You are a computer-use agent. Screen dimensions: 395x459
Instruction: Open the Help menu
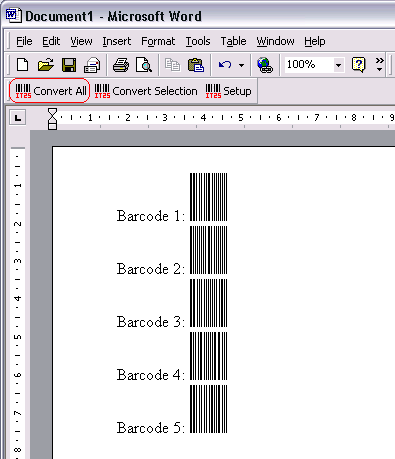pyautogui.click(x=314, y=41)
